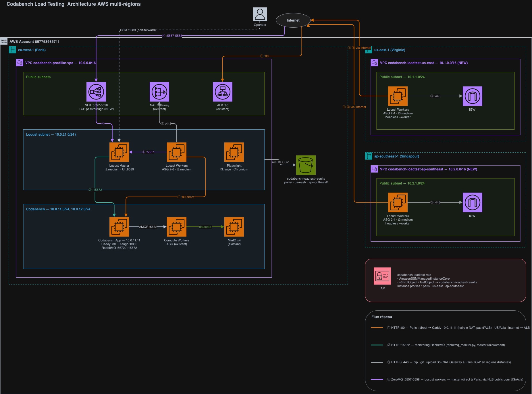Image resolution: width=532 pixels, height=394 pixels.
Task: Select the "Public subnet — 10.1.1.0/24" label
Action: coord(402,77)
